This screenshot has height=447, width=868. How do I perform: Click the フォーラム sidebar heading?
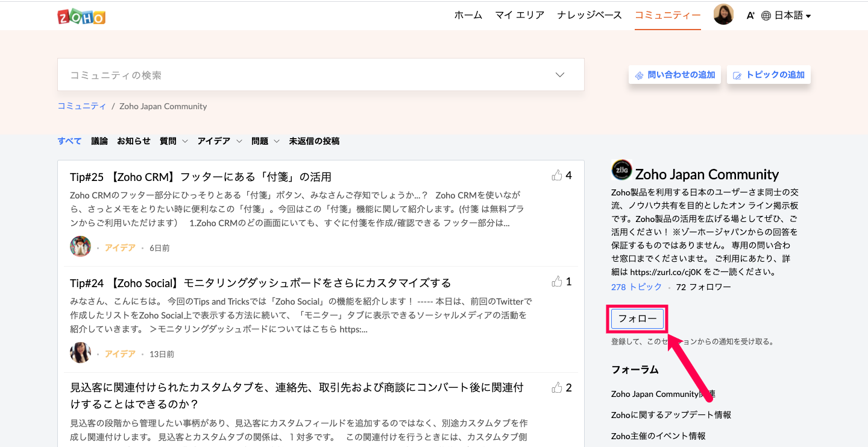[635, 369]
